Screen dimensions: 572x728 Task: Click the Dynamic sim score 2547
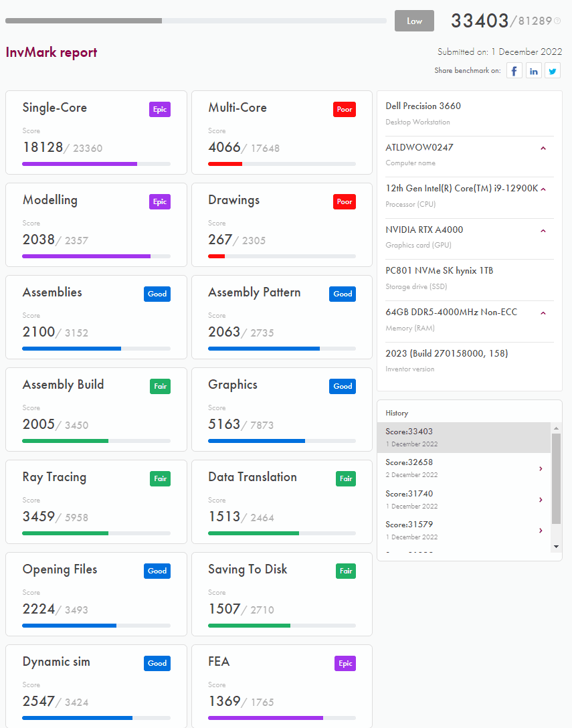click(x=39, y=701)
